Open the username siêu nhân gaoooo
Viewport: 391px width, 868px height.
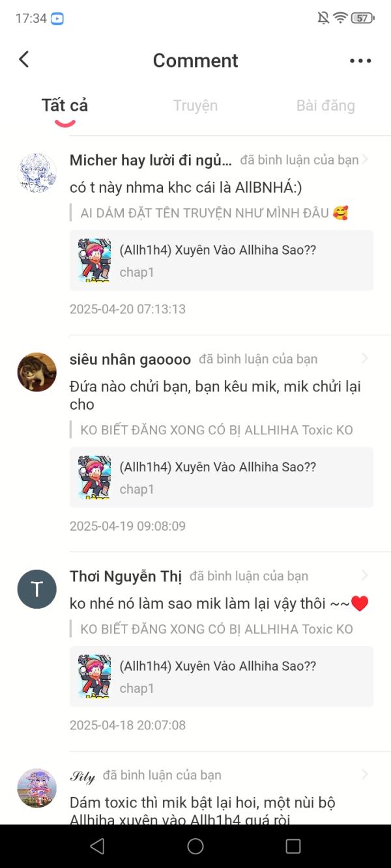[x=130, y=359]
